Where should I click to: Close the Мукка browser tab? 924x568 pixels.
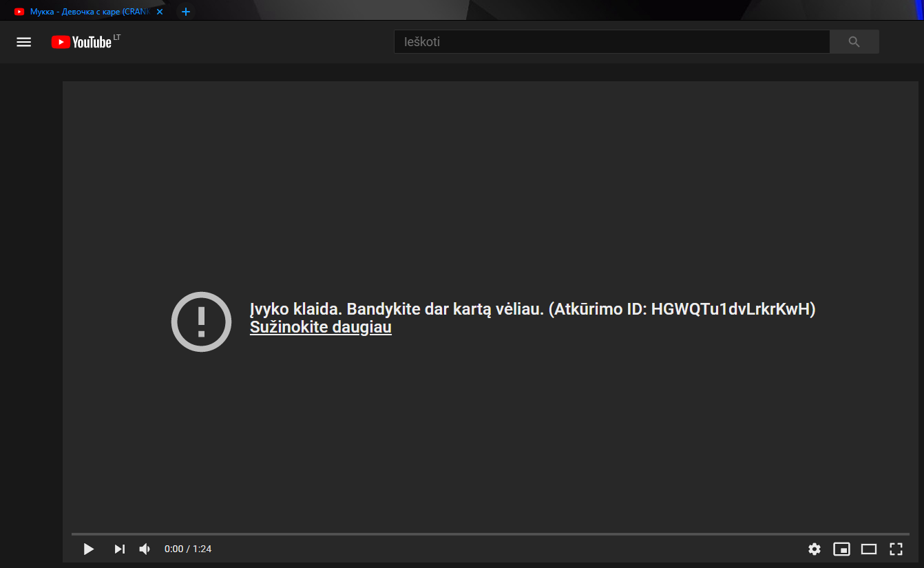[x=160, y=12]
